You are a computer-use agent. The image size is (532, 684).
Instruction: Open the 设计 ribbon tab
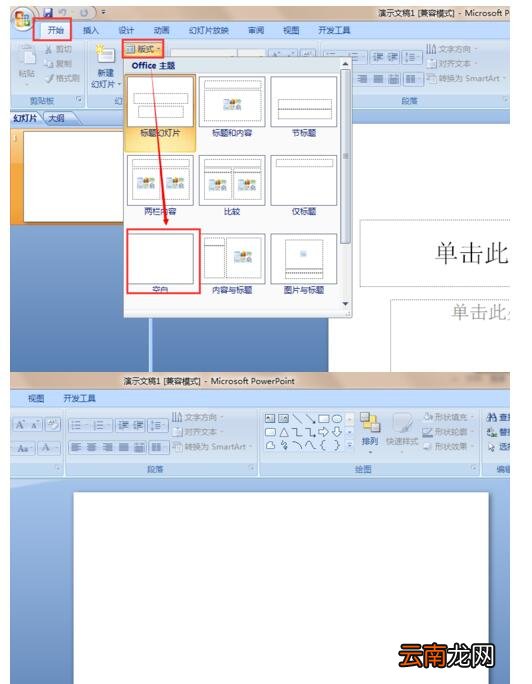[x=126, y=30]
